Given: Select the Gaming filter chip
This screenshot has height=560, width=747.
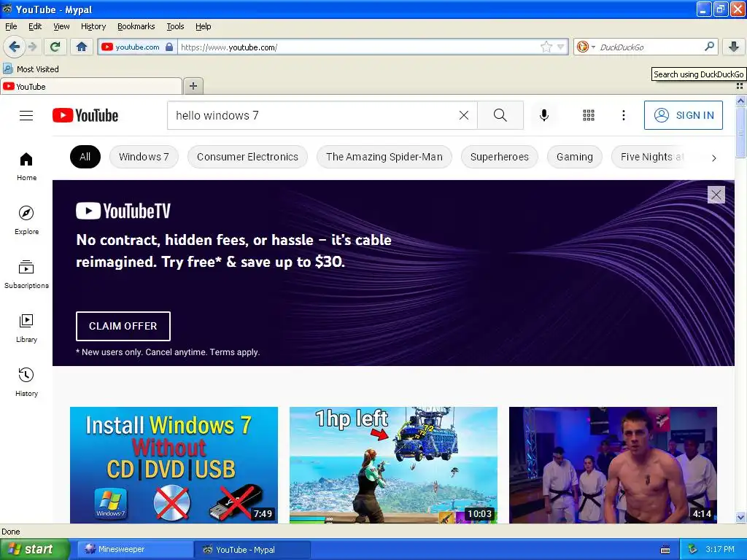Looking at the screenshot, I should coord(575,157).
